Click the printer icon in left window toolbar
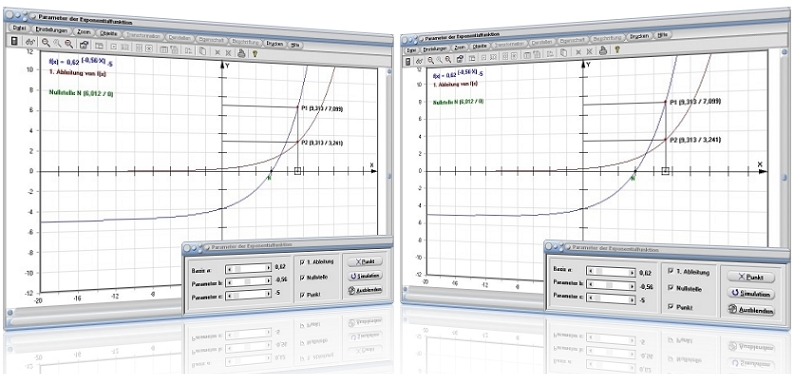Image resolution: width=794 pixels, height=374 pixels. coord(241,53)
